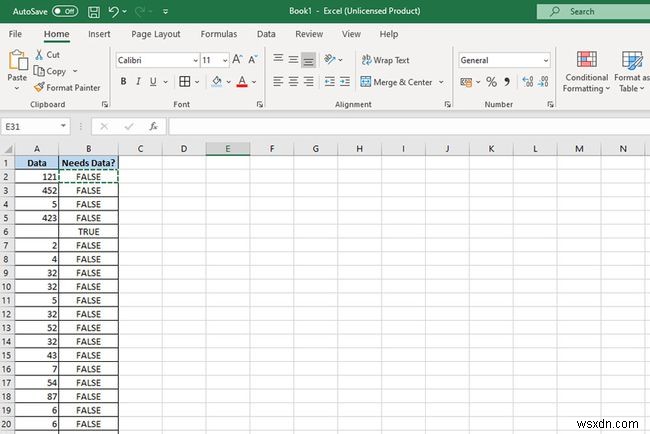Expand the Paste options arrow
The image size is (650, 434).
coord(17,88)
